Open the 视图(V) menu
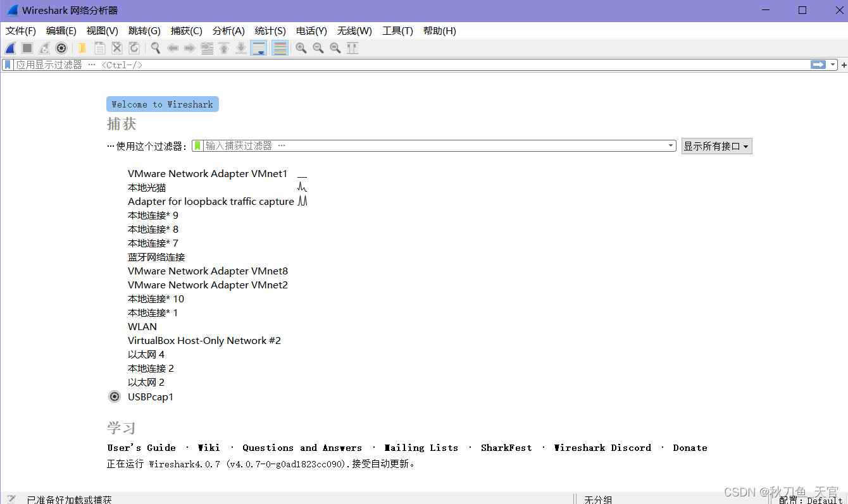This screenshot has width=848, height=504. 103,30
